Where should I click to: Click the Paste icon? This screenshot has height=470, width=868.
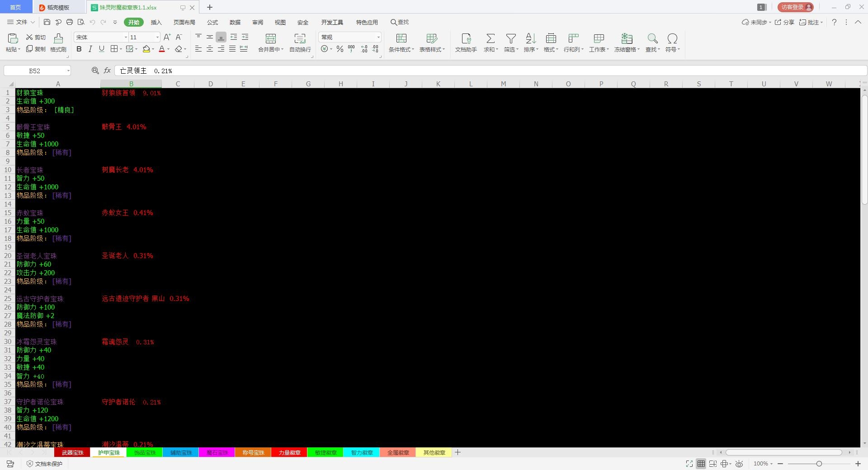click(x=13, y=38)
